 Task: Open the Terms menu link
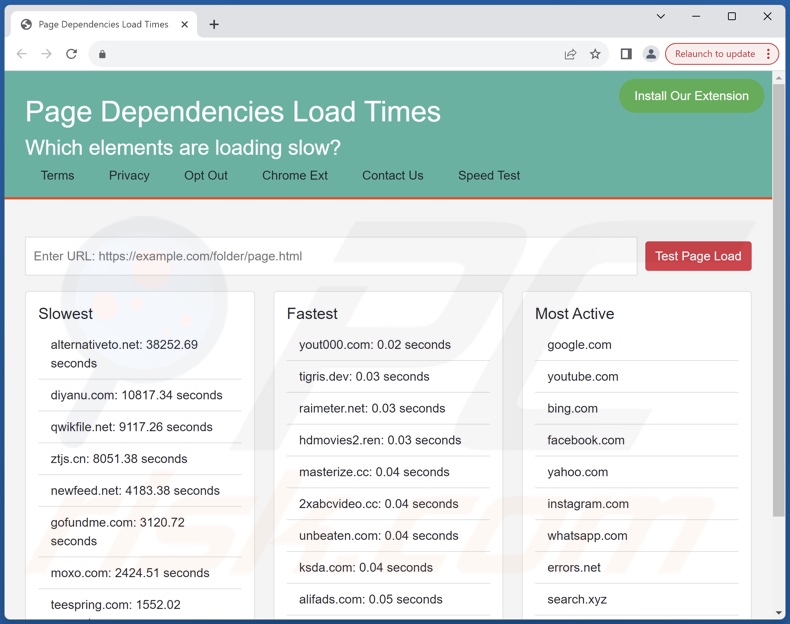57,175
